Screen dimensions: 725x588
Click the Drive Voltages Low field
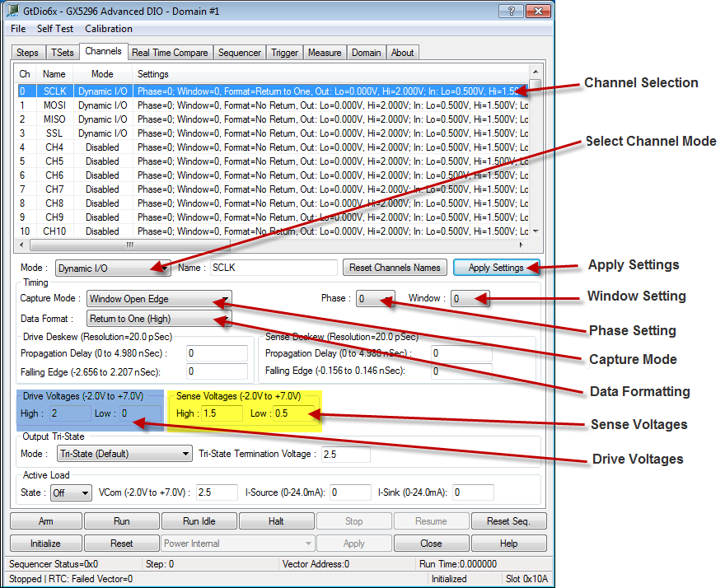140,413
